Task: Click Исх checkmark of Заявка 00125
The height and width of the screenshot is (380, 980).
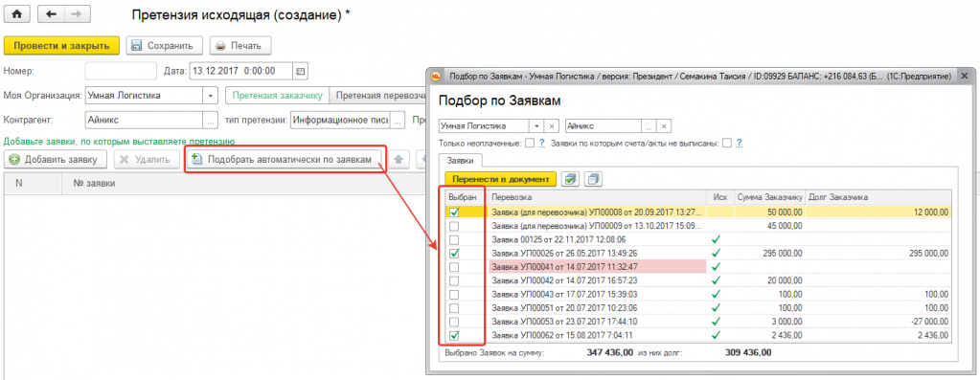Action: (716, 239)
